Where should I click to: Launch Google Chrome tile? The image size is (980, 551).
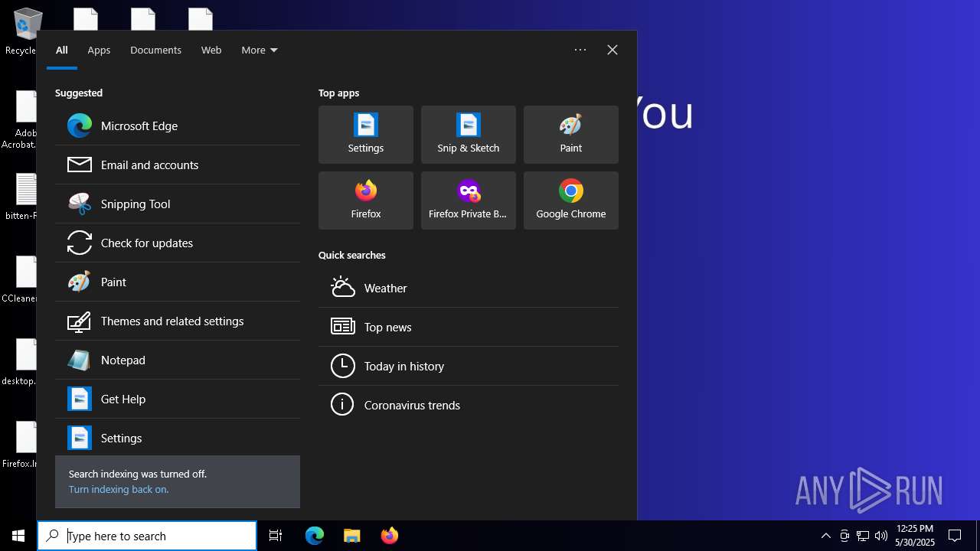(571, 201)
